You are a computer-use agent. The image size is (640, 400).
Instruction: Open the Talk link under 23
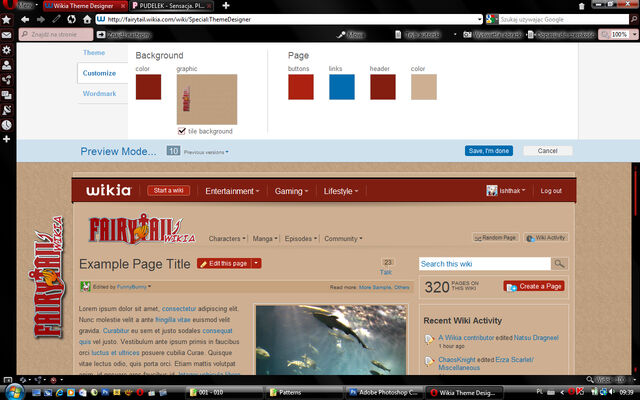click(x=386, y=272)
